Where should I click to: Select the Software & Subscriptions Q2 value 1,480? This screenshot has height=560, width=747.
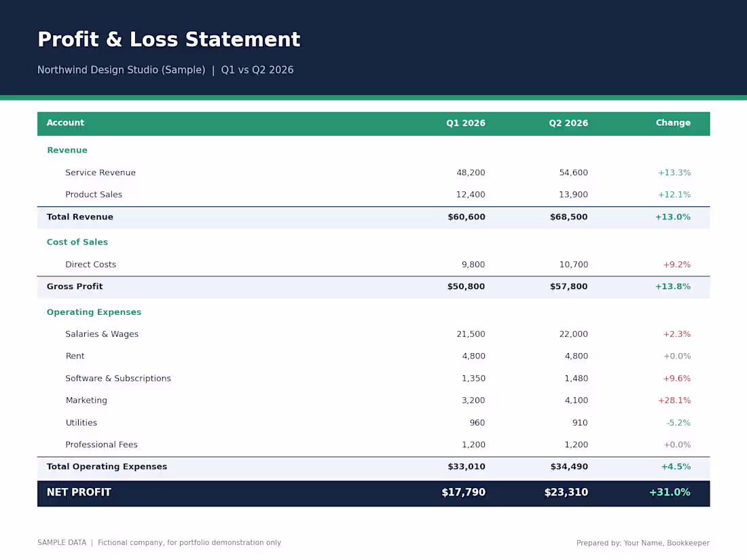(576, 378)
